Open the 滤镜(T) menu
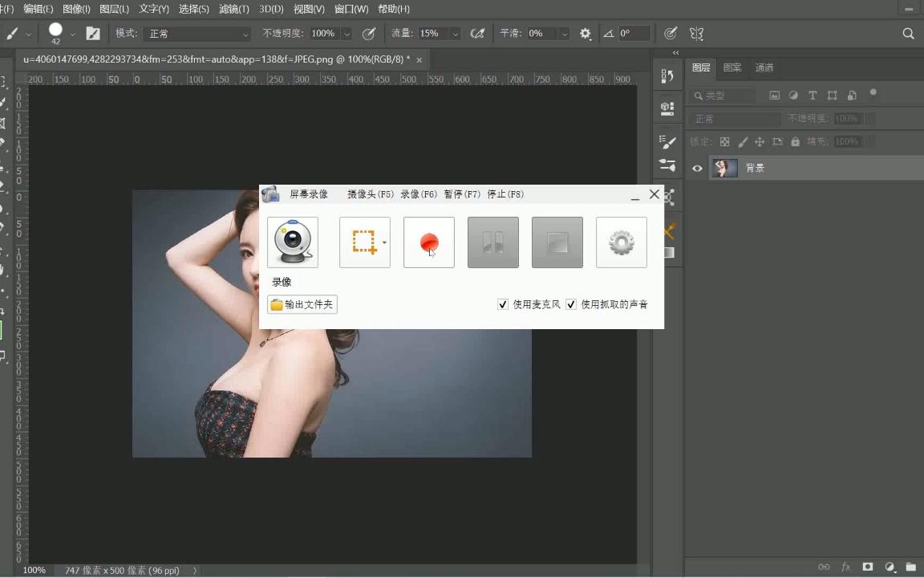The height and width of the screenshot is (578, 924). (x=233, y=9)
